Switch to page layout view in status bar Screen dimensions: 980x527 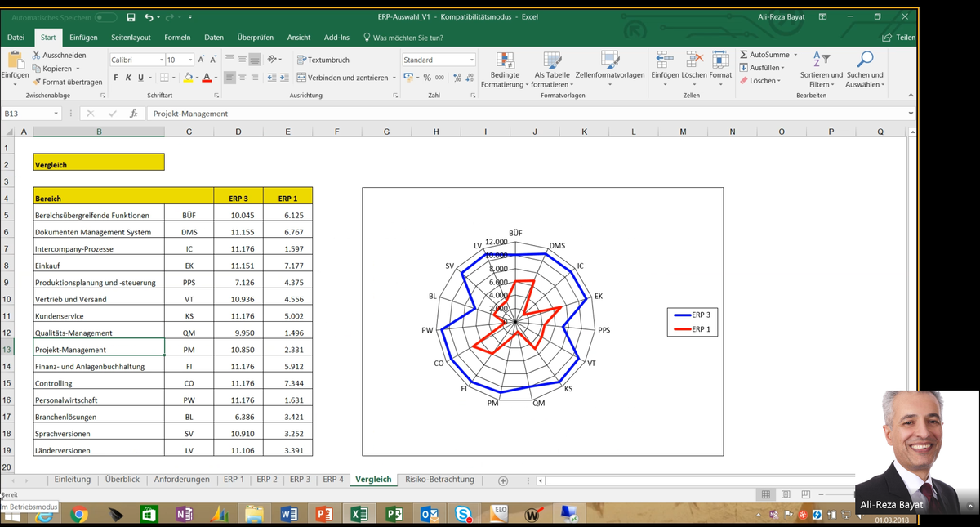[785, 494]
